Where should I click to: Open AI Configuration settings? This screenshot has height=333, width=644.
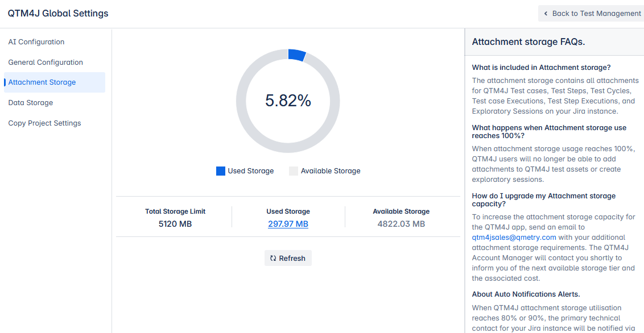pos(36,42)
